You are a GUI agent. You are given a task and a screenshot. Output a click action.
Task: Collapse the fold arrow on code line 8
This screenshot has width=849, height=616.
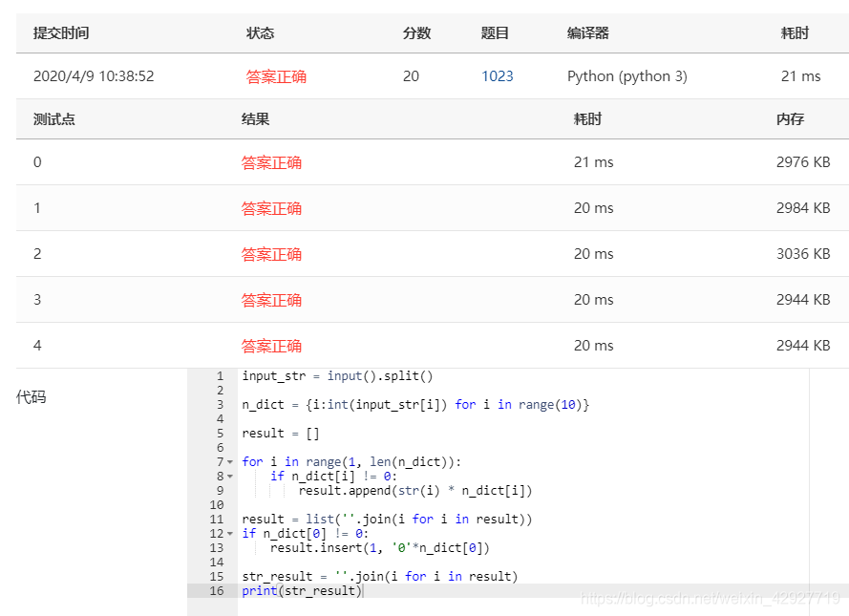(x=230, y=477)
